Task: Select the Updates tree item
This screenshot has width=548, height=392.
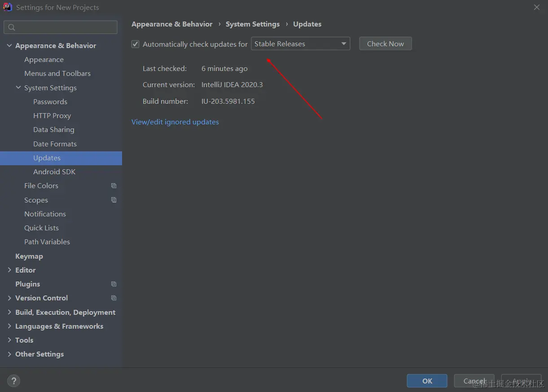Action: (x=61, y=158)
